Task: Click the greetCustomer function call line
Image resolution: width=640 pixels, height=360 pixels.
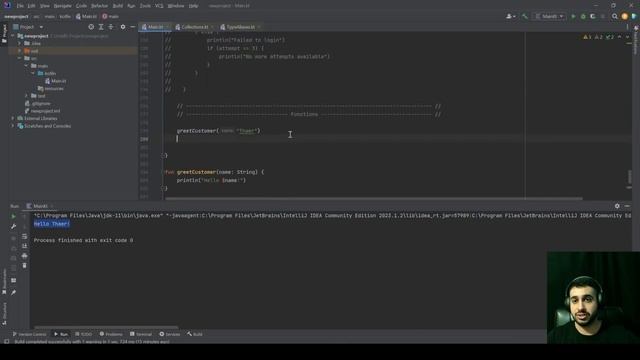Action: (218, 131)
